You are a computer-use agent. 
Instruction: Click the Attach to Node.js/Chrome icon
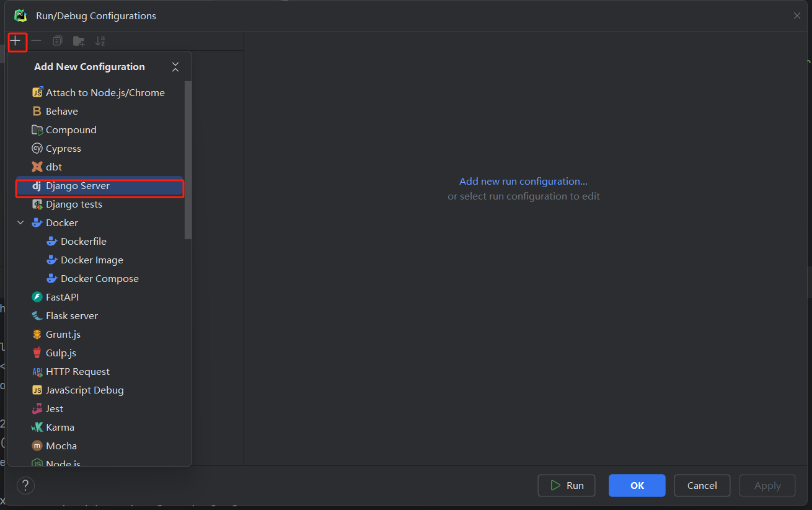[x=37, y=92]
